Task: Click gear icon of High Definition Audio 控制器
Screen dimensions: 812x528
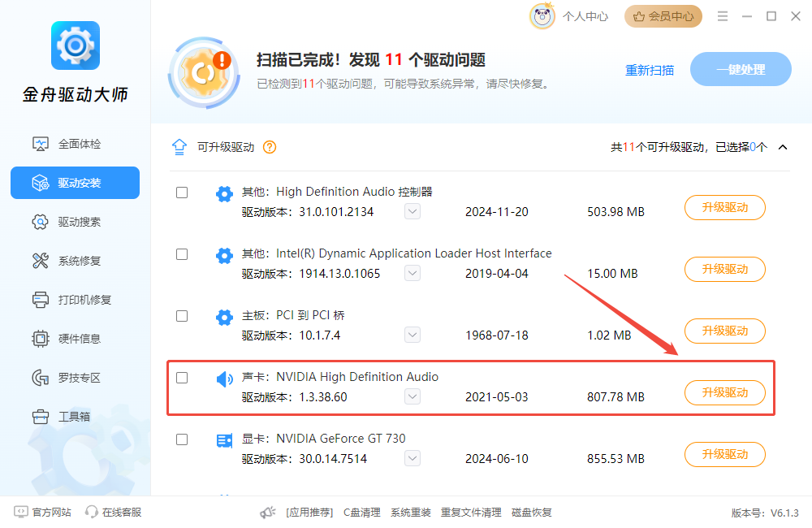Action: coord(224,194)
